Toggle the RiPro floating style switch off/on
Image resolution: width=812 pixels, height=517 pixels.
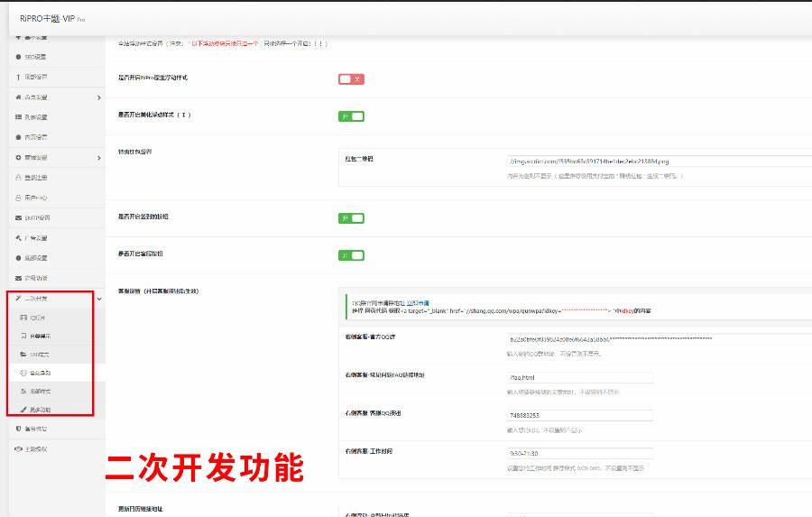coord(351,79)
